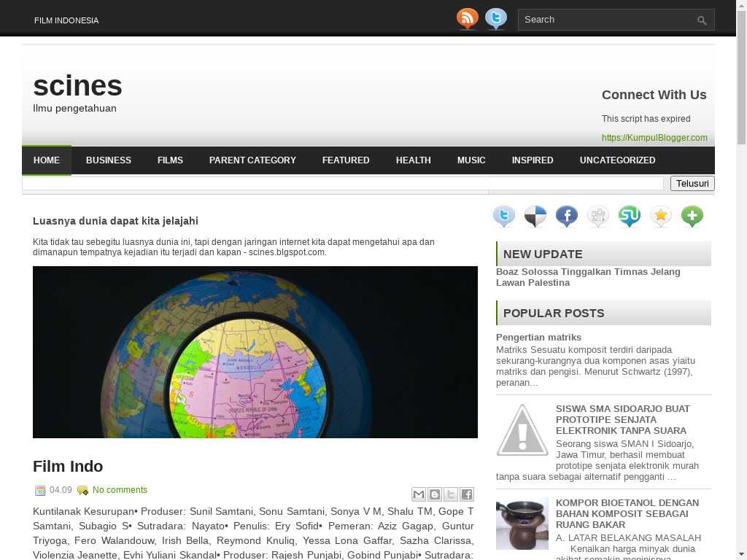The width and height of the screenshot is (747, 560).
Task: Click the Twitter icon in top bar
Action: coord(496,18)
